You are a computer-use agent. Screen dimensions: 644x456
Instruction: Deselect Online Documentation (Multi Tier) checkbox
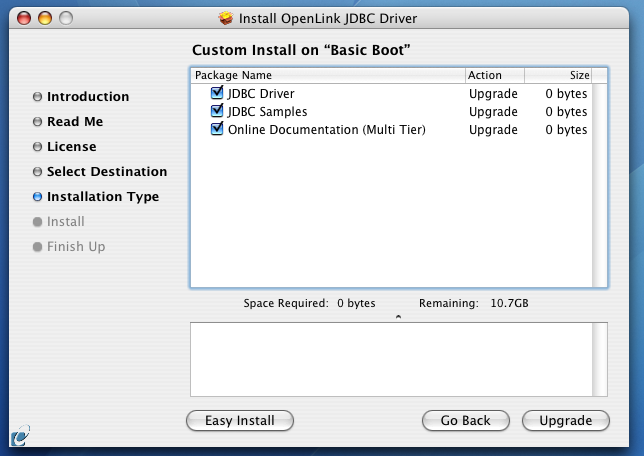tap(217, 130)
